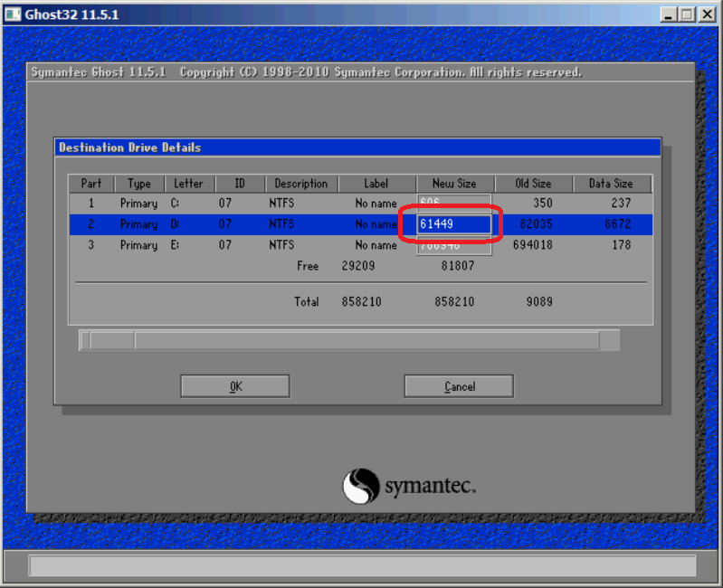Click the Type column header
723x588 pixels.
click(x=138, y=184)
